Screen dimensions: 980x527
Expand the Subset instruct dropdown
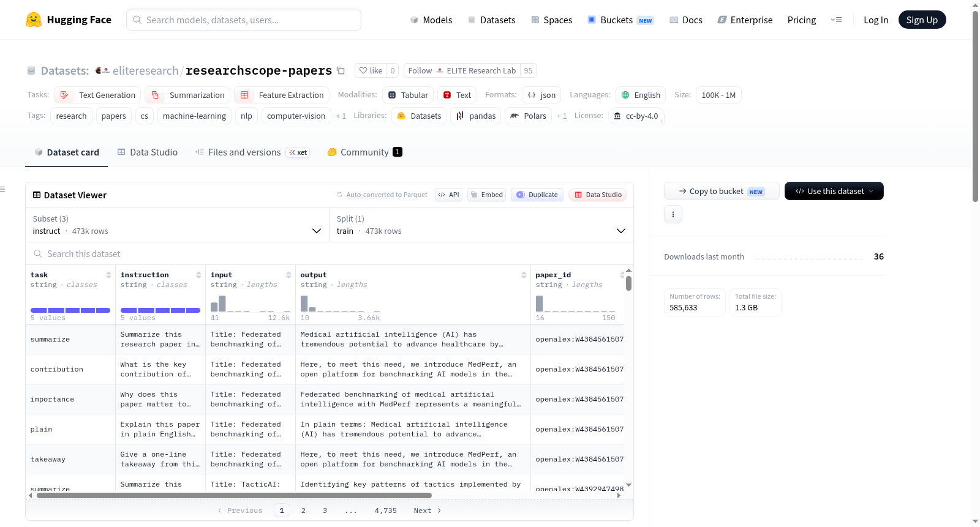(177, 225)
